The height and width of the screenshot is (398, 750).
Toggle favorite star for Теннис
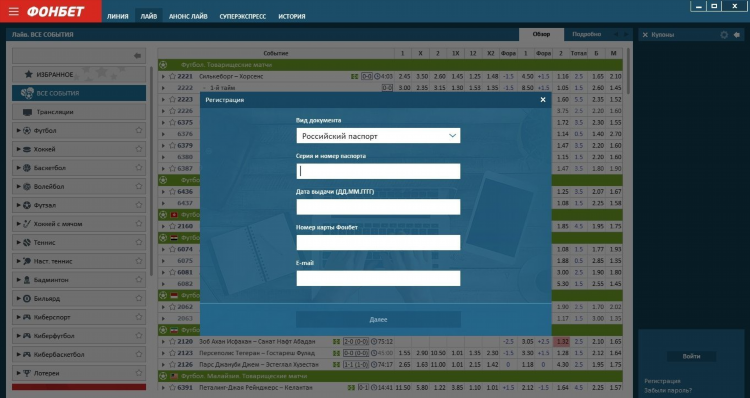coord(139,242)
